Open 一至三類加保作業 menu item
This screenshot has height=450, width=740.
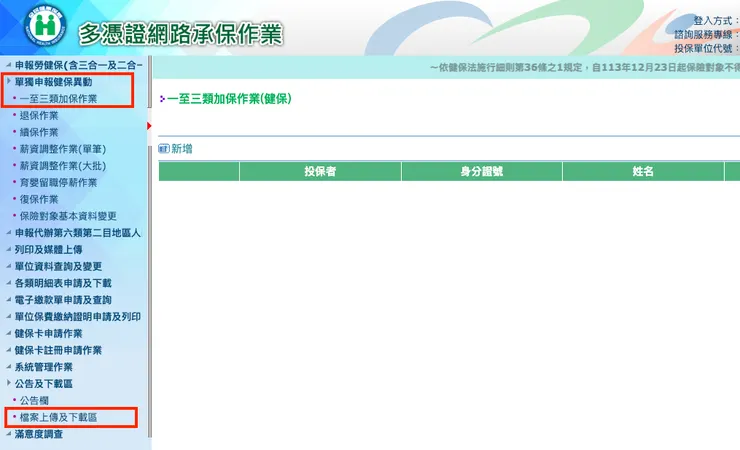click(58, 99)
